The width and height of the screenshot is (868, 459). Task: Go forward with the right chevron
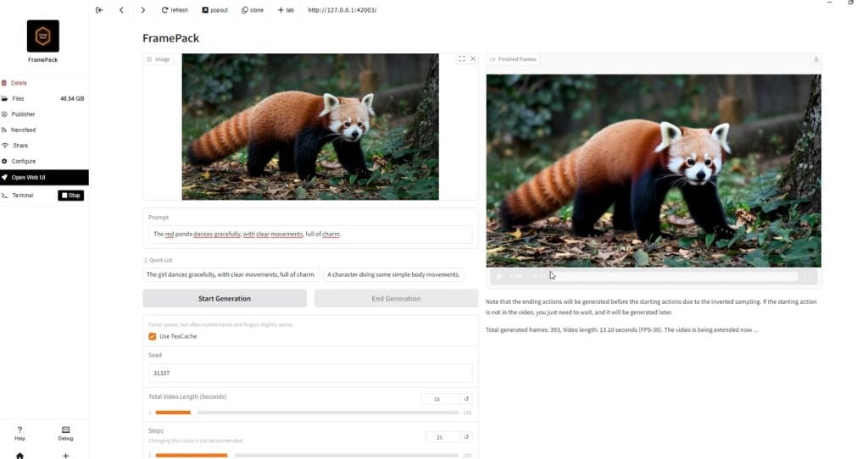142,10
